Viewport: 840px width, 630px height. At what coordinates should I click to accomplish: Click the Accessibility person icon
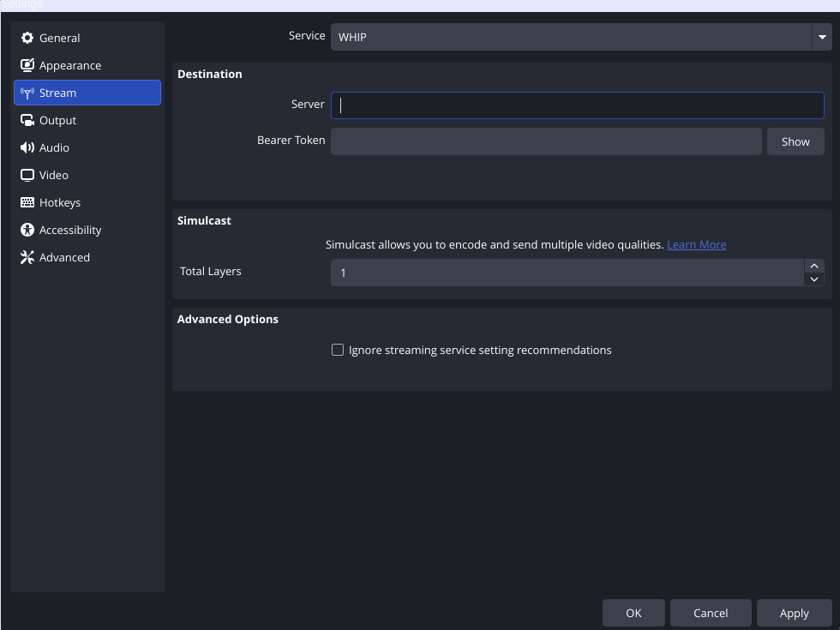(27, 230)
